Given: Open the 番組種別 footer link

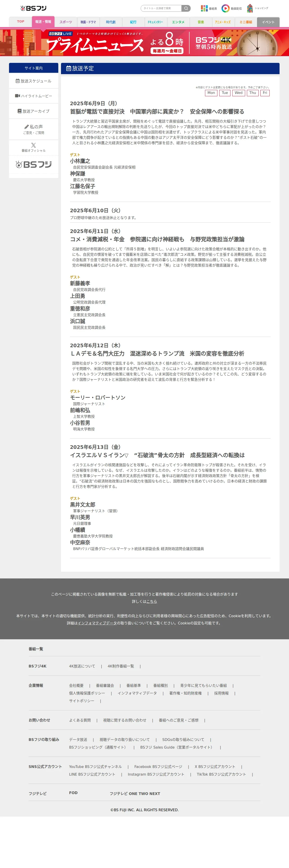Looking at the screenshot, I should [x=160, y=685].
